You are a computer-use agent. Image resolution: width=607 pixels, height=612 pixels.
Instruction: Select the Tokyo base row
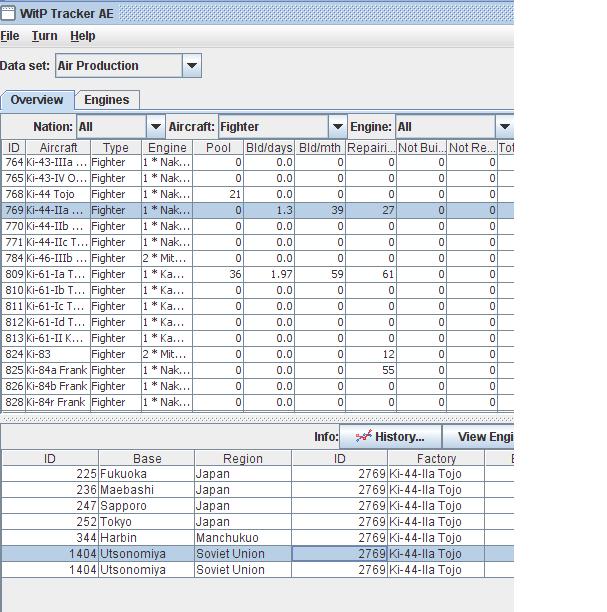(257, 522)
